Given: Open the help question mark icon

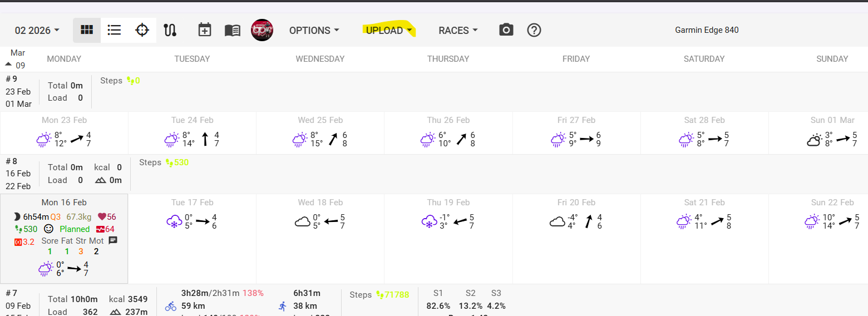Looking at the screenshot, I should 534,30.
